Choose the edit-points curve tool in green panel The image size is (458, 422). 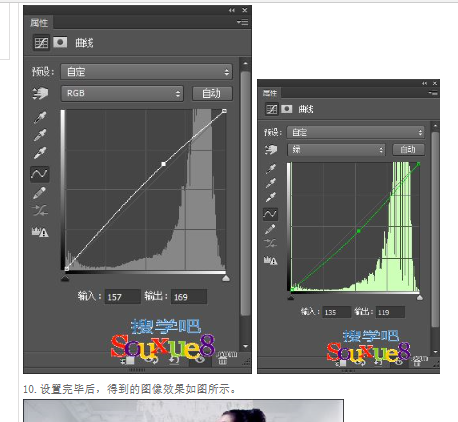(270, 214)
